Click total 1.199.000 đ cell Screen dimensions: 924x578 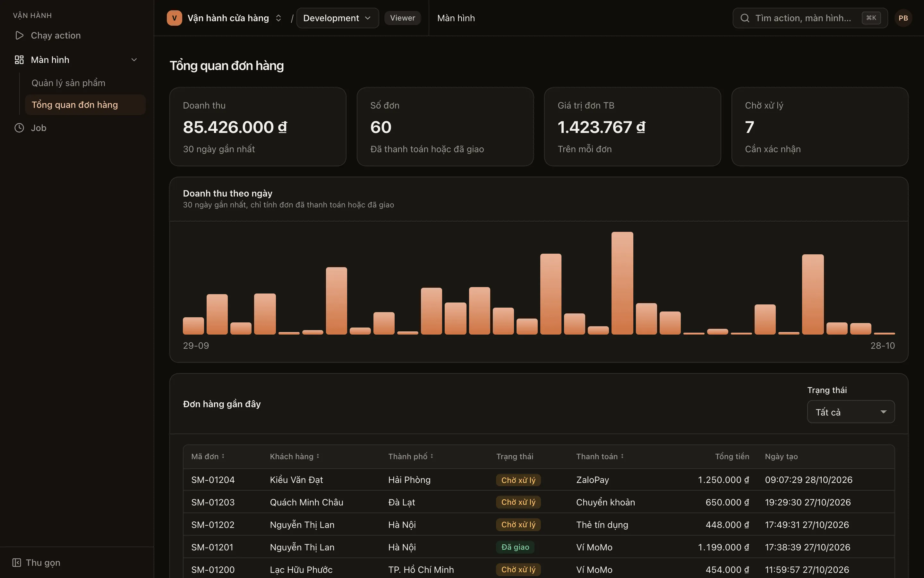pos(723,547)
